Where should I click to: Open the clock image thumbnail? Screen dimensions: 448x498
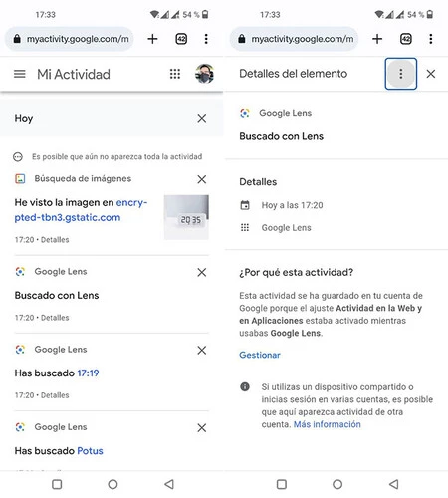tap(186, 217)
